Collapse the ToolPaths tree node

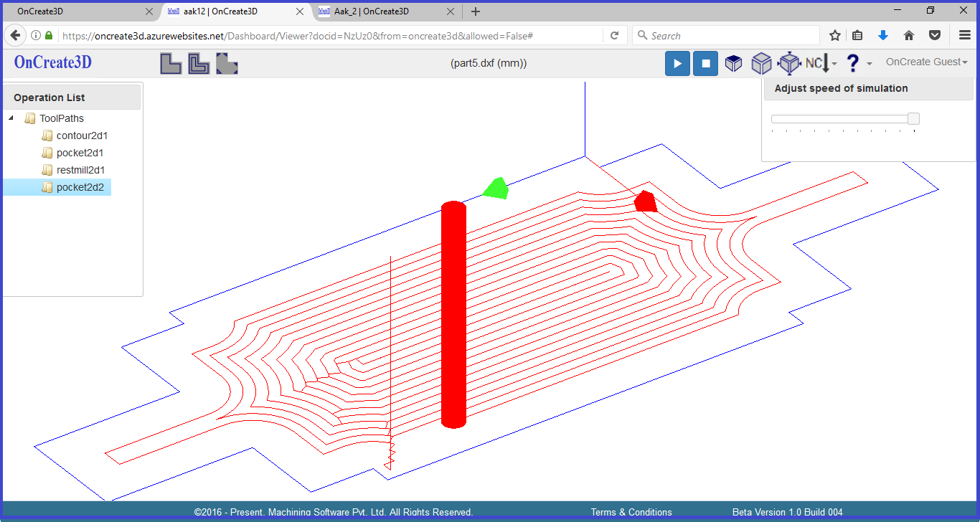coord(11,118)
